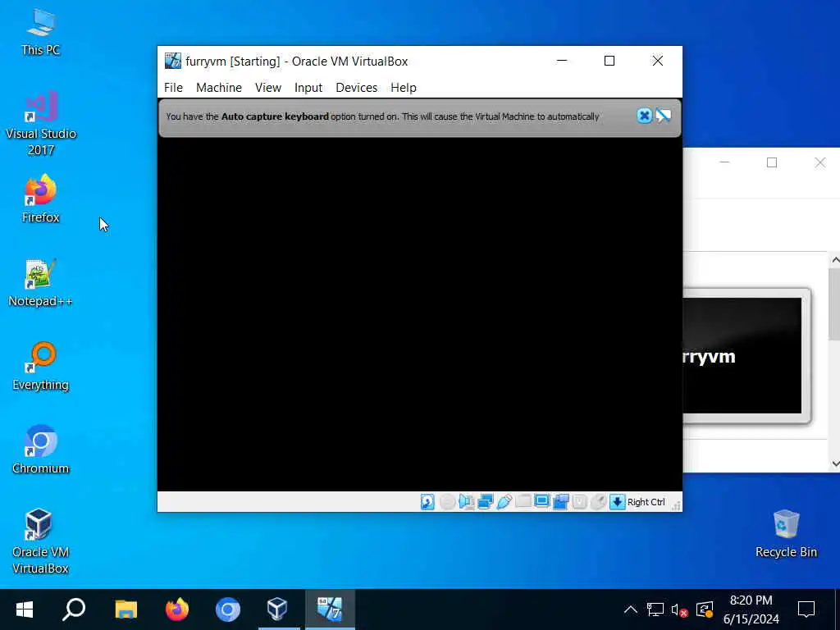Close the background VirtualBox Manager window
The height and width of the screenshot is (630, 840).
[819, 162]
